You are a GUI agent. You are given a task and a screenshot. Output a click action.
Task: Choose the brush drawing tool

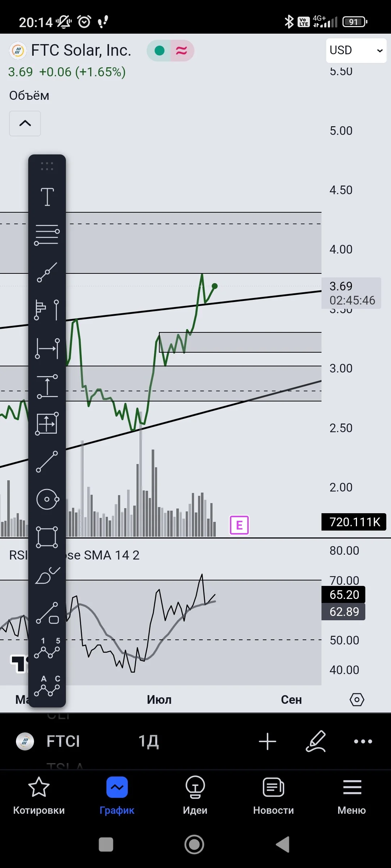[47, 575]
